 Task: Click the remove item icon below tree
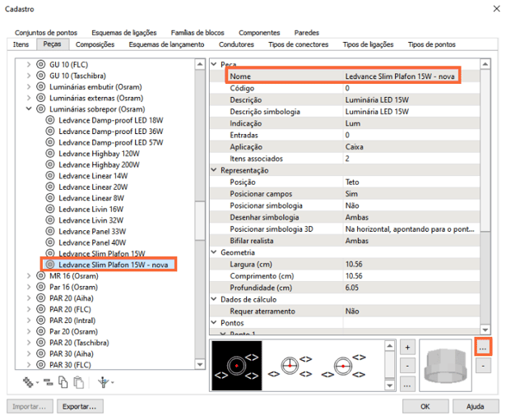pyautogui.click(x=48, y=381)
